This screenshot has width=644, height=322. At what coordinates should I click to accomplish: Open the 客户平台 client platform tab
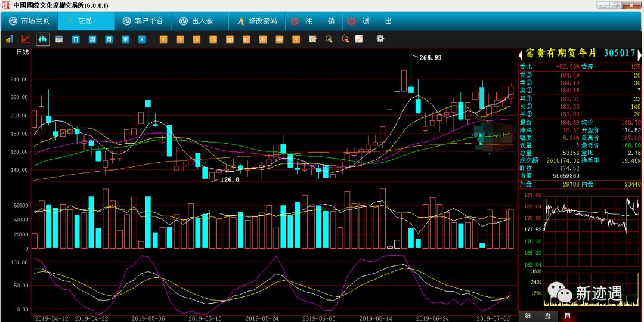143,21
